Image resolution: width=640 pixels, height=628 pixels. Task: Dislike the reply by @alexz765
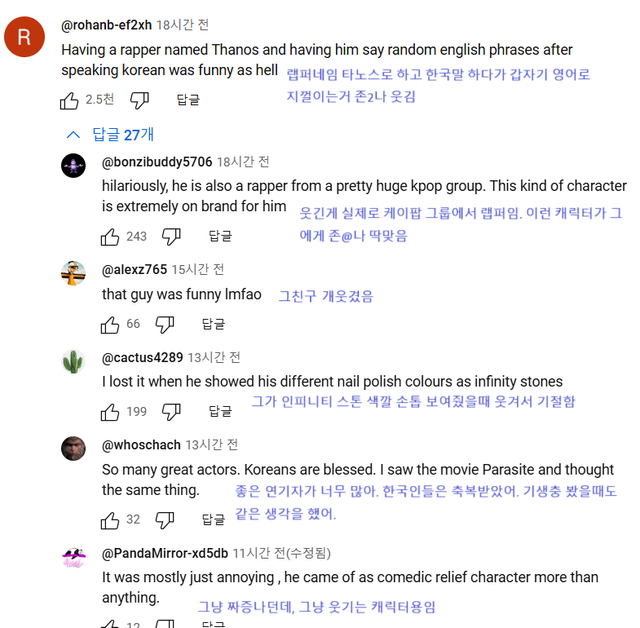pyautogui.click(x=165, y=324)
